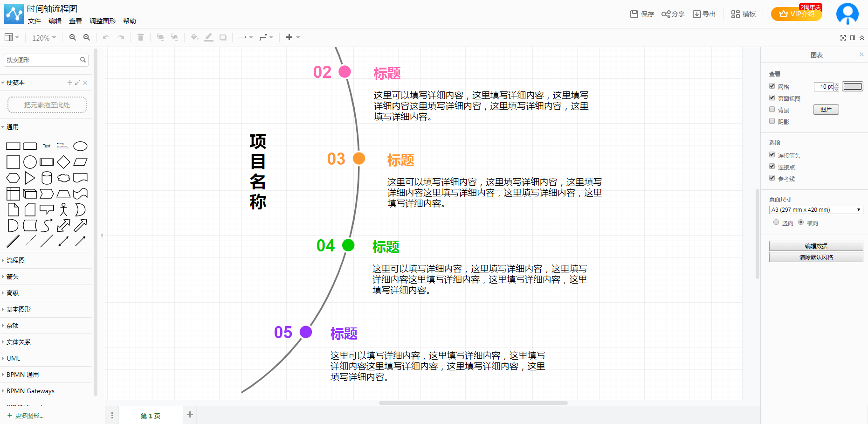
Task: Click the Delete trash icon
Action: pyautogui.click(x=140, y=37)
